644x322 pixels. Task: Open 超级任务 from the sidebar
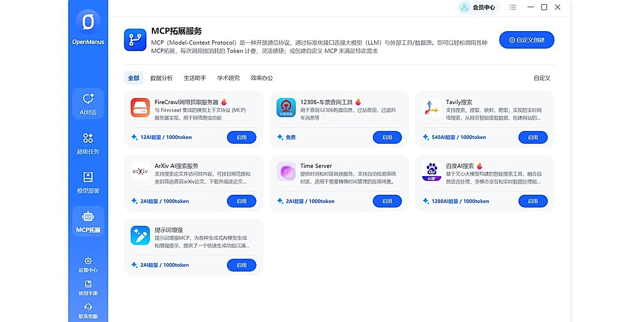pos(88,143)
